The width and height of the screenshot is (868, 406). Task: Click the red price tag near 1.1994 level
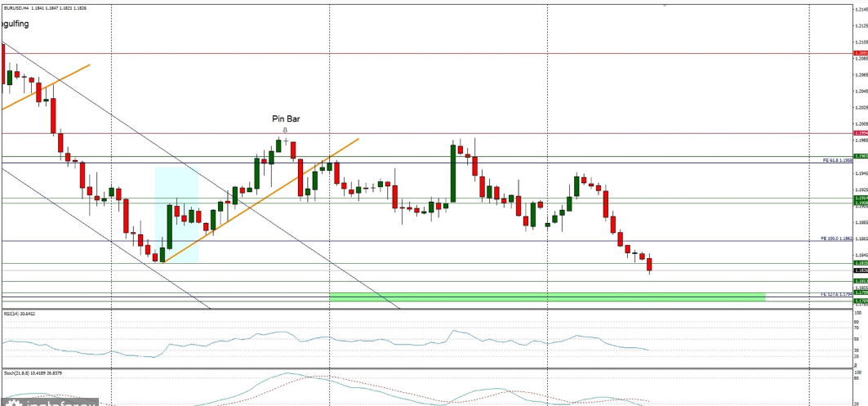[x=860, y=132]
